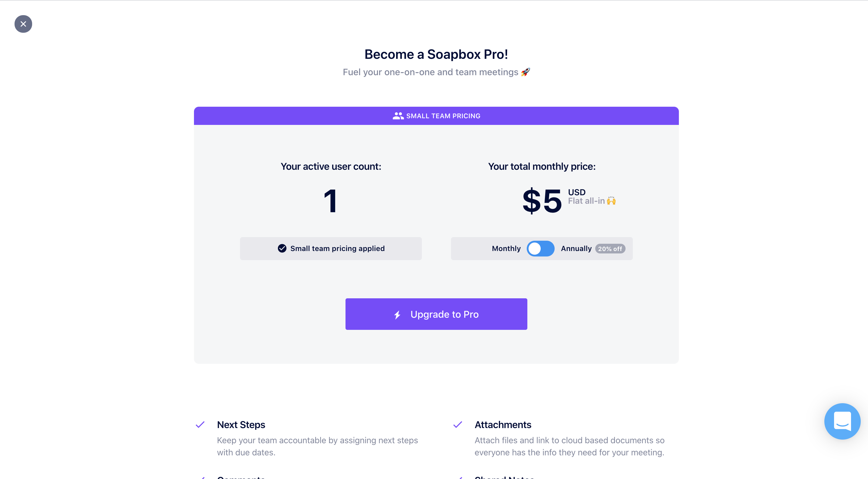Click the Small team pricing applied box
Image resolution: width=868 pixels, height=479 pixels.
point(331,249)
